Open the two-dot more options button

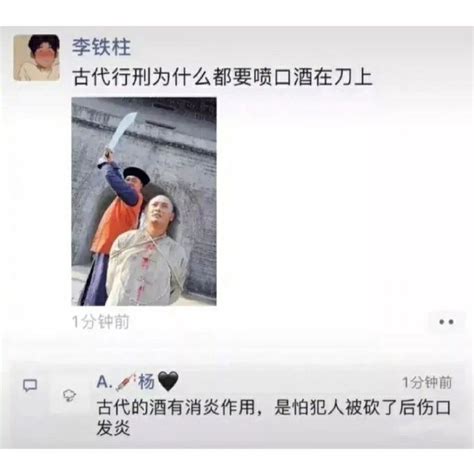click(446, 322)
